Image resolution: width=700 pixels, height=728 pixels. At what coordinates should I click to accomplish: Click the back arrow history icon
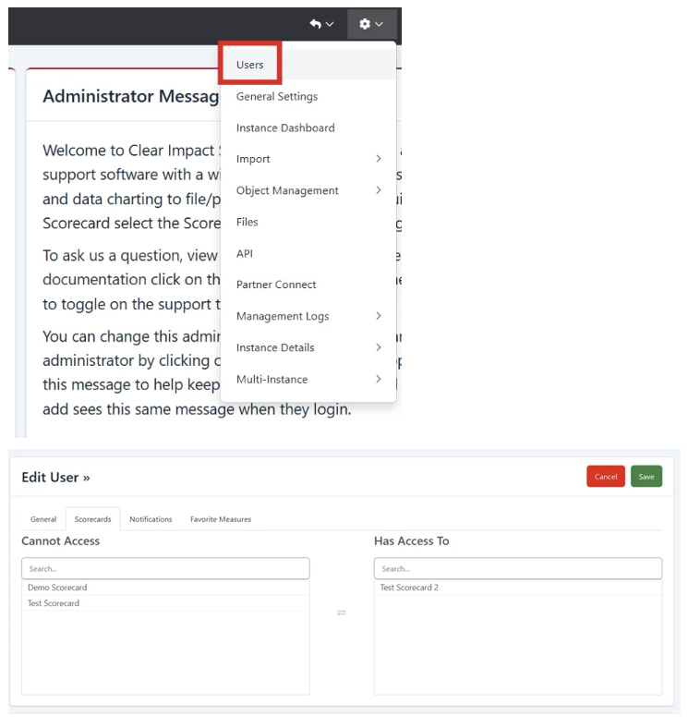[x=320, y=24]
